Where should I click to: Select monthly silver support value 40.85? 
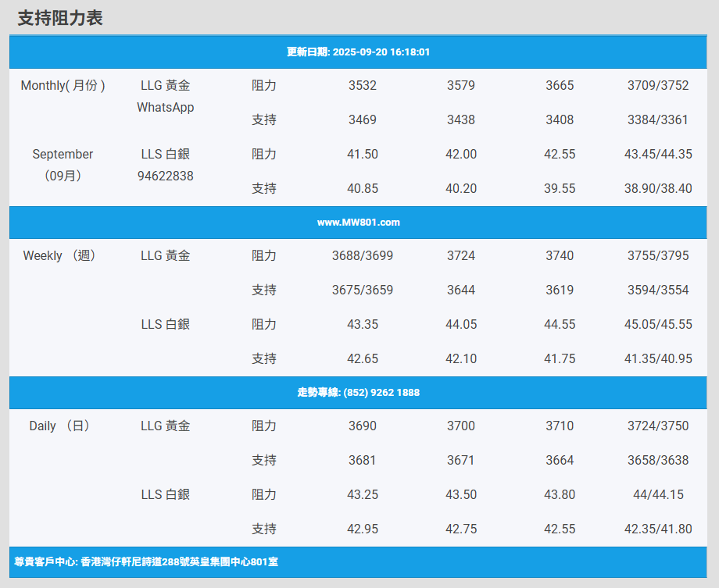(x=362, y=188)
